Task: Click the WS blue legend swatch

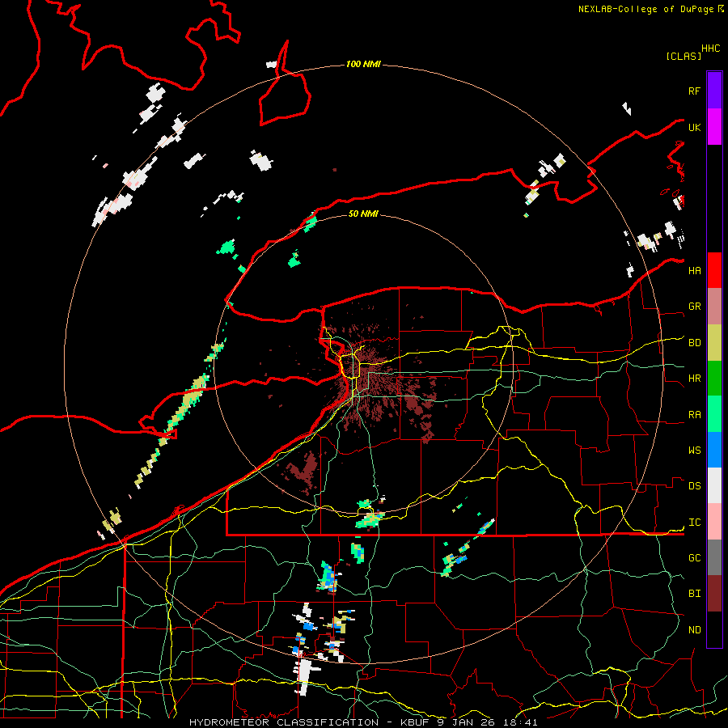Action: point(714,450)
